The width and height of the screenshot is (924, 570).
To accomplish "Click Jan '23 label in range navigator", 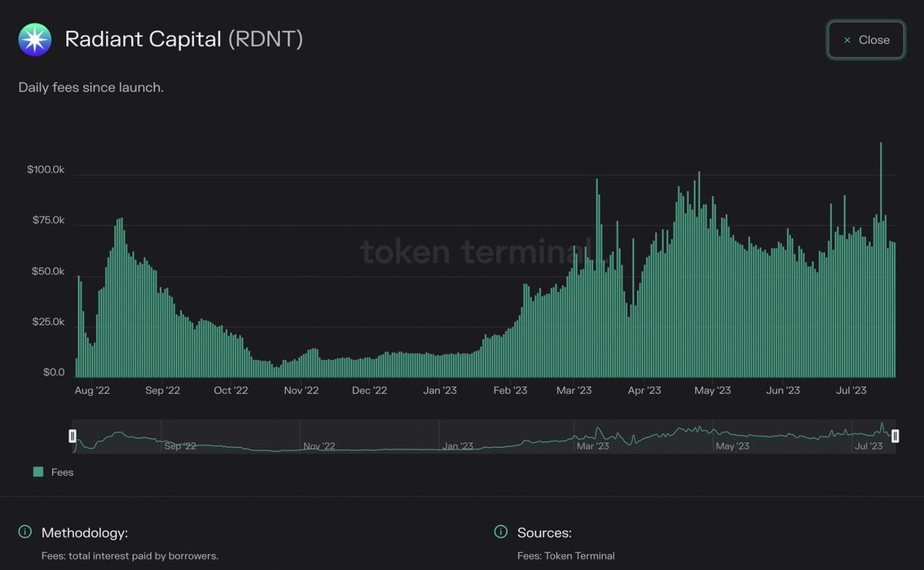I will point(458,446).
